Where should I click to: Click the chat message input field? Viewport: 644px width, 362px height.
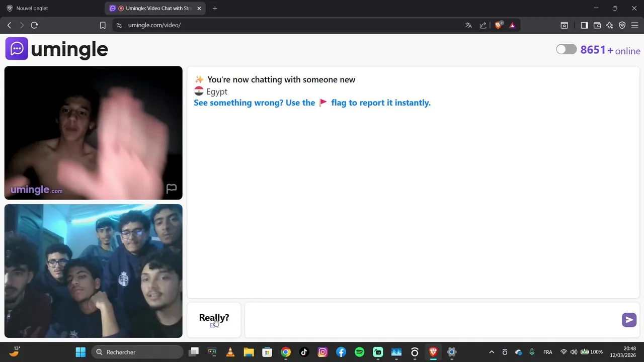pos(433,320)
